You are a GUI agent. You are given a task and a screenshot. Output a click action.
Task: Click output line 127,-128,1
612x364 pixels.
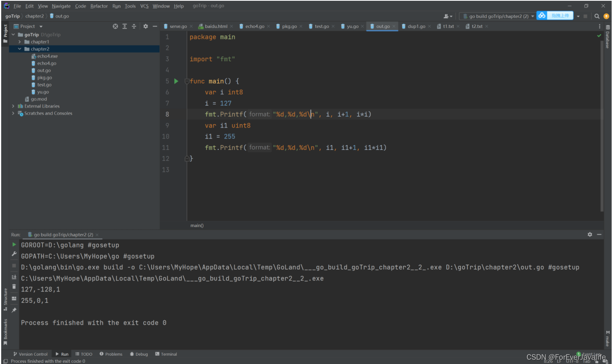[x=41, y=290]
